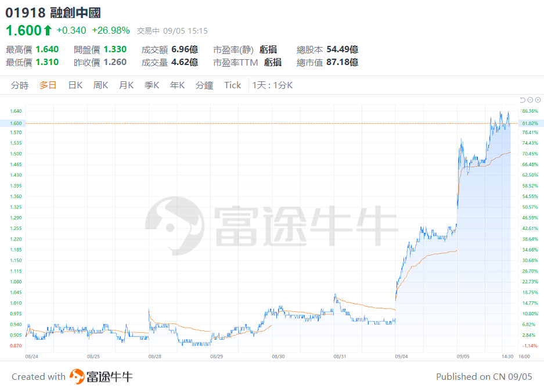Show the 月K monthly chart tab
This screenshot has height=392, width=544.
point(127,85)
